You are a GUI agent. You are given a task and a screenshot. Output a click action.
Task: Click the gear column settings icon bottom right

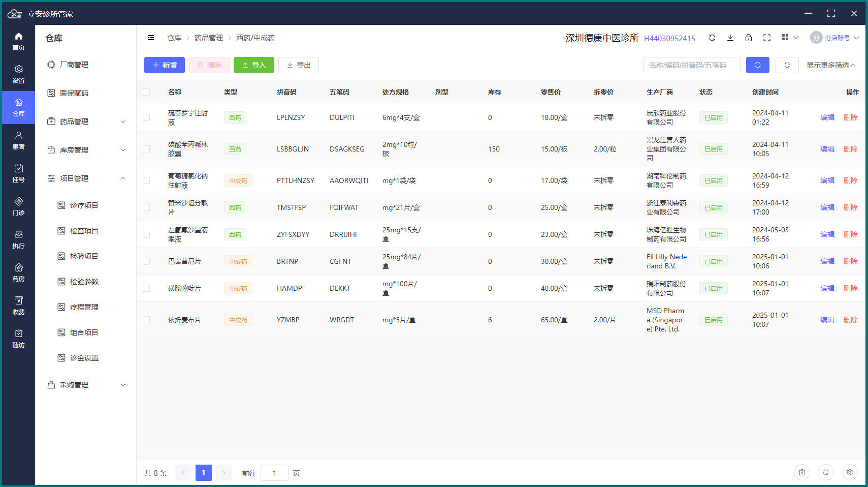pyautogui.click(x=850, y=472)
